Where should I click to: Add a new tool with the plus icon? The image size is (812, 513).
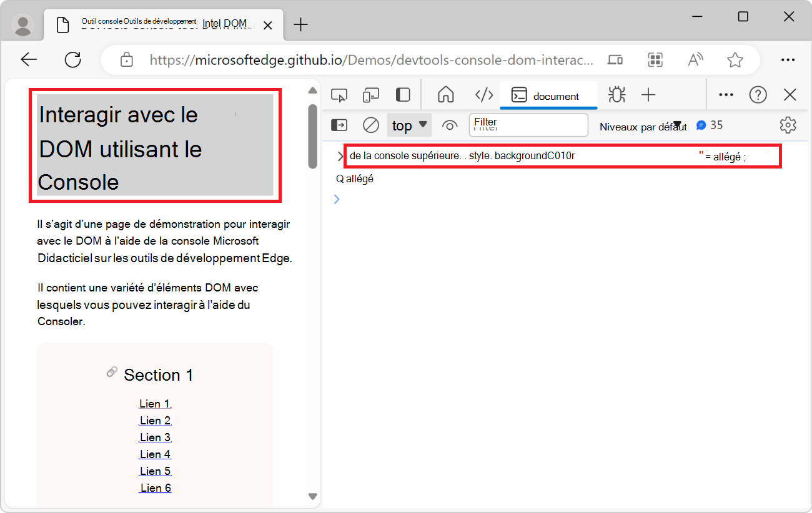point(648,94)
